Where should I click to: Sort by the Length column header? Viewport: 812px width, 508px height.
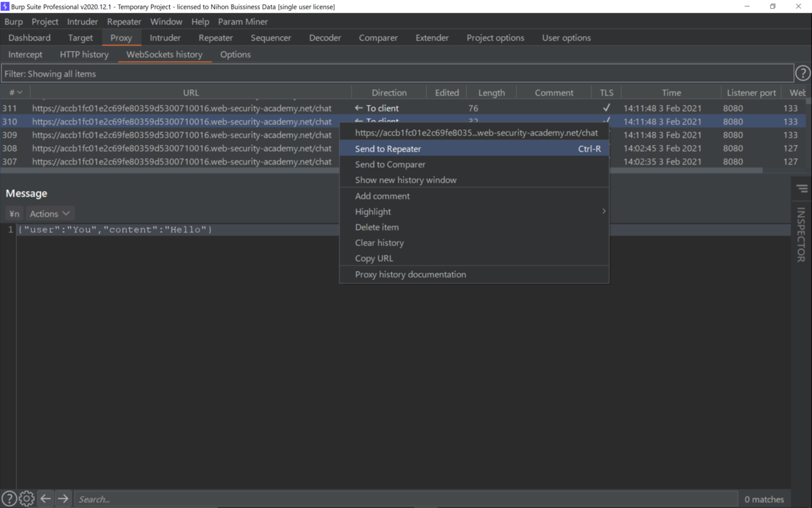(x=491, y=93)
